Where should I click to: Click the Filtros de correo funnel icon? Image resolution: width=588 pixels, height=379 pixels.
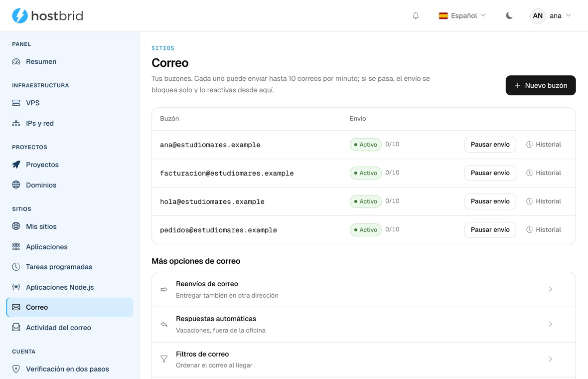click(164, 359)
